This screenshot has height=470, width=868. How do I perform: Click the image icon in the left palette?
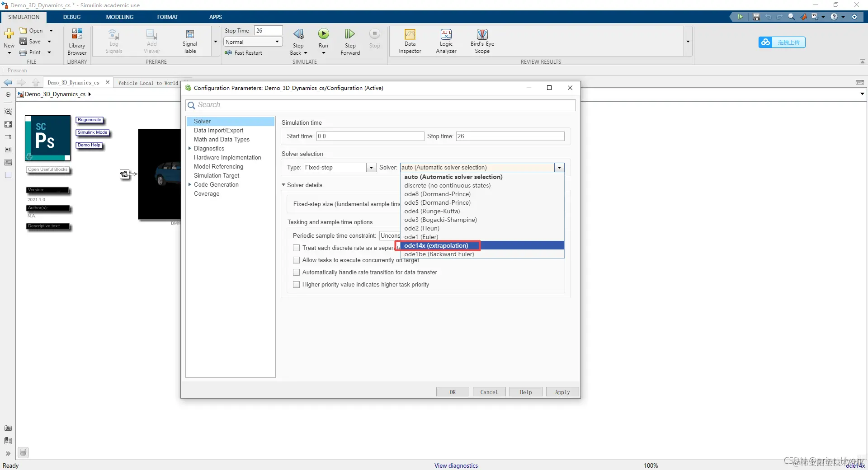pos(8,162)
